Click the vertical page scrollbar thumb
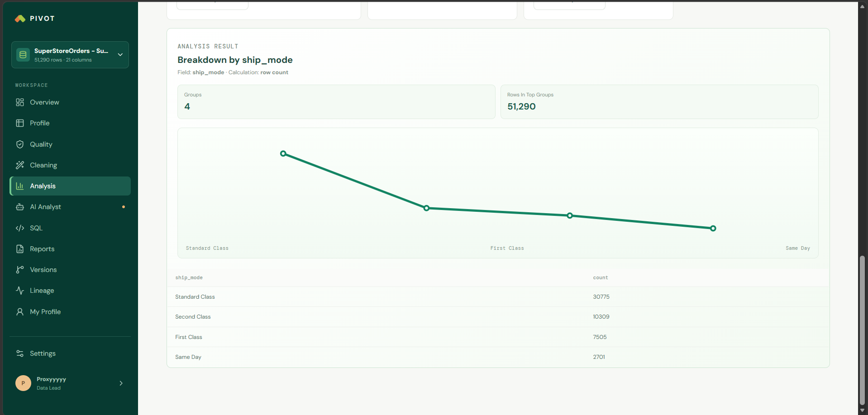This screenshot has height=415, width=868. point(862,330)
